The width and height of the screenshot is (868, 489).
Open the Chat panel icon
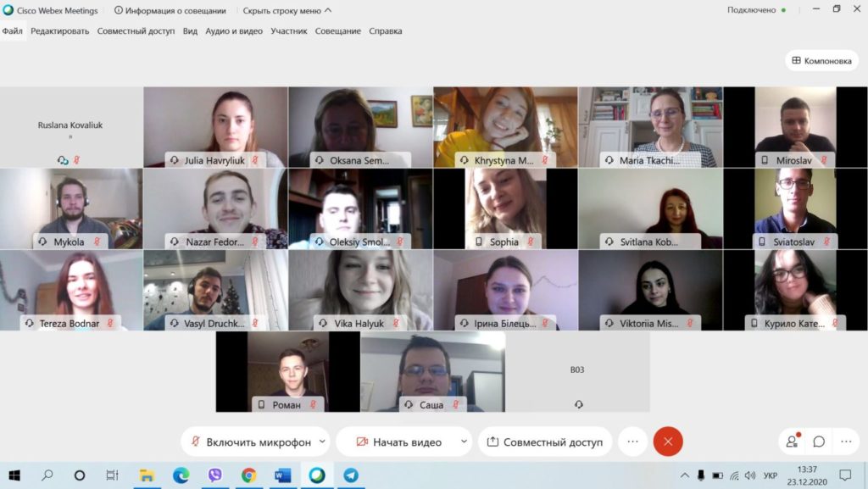[819, 442]
